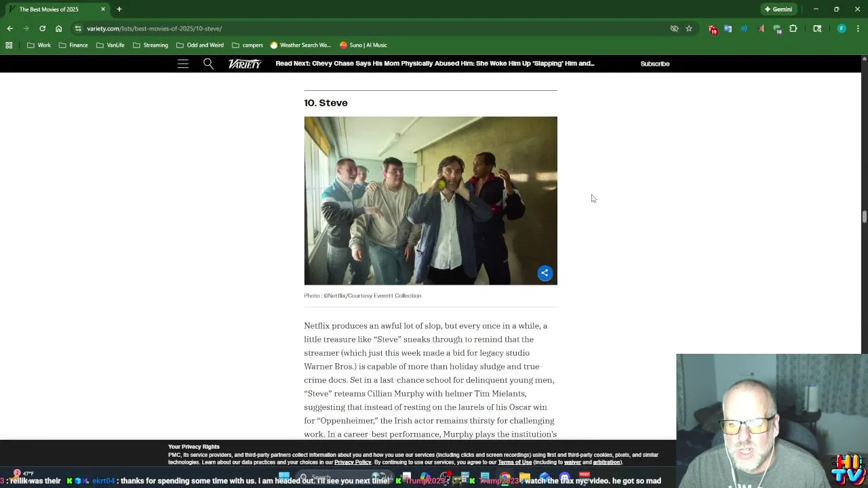Screen dimensions: 868x488
Task: Open the Read Next Chevy Chase article
Action: tap(435, 64)
